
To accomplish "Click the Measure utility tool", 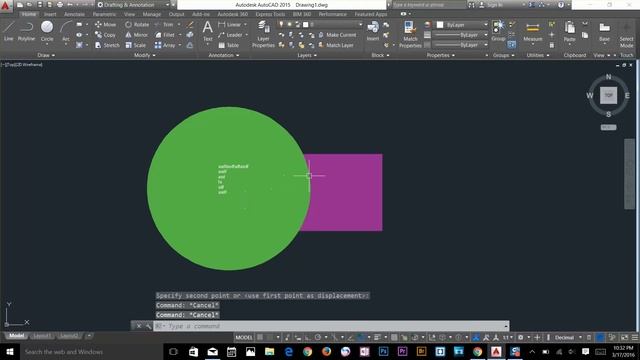I will point(533,33).
